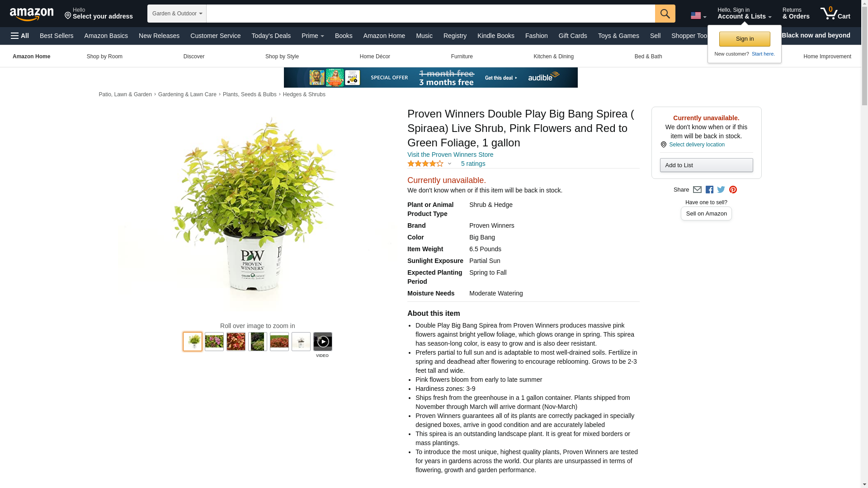Play the product video thumbnail
The width and height of the screenshot is (868, 488).
[322, 342]
